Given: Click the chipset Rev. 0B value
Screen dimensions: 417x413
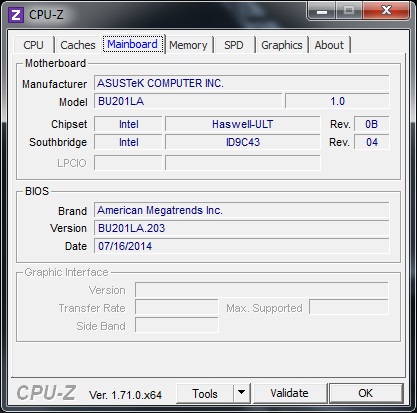Looking at the screenshot, I should (x=372, y=124).
